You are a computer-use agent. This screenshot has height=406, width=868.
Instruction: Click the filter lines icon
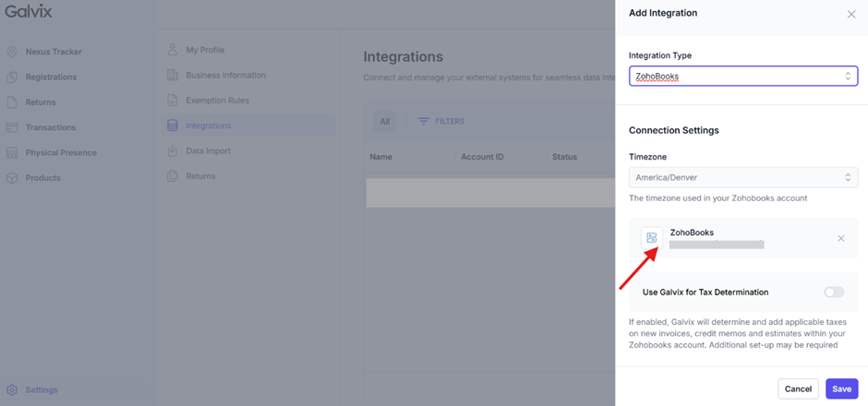pos(424,121)
